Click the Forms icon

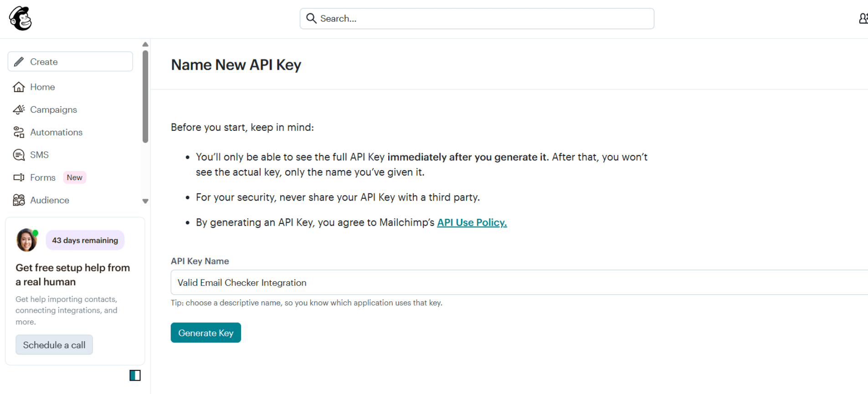click(19, 177)
